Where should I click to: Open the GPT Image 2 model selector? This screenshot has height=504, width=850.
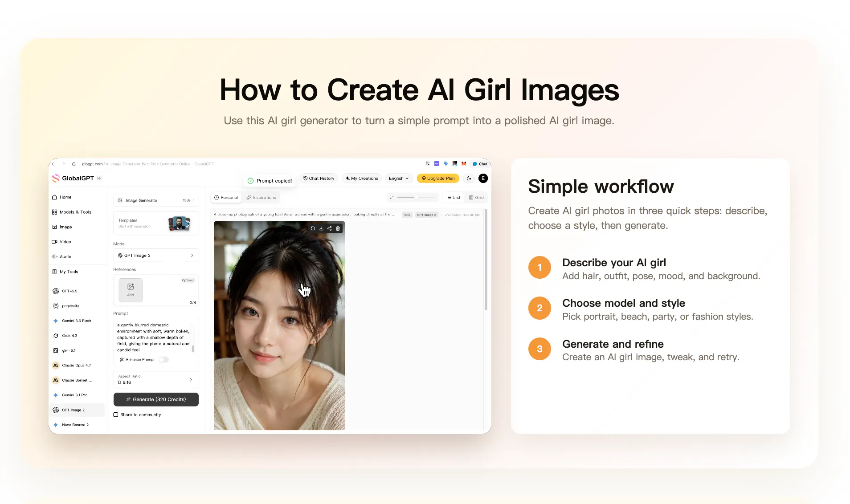pyautogui.click(x=156, y=256)
